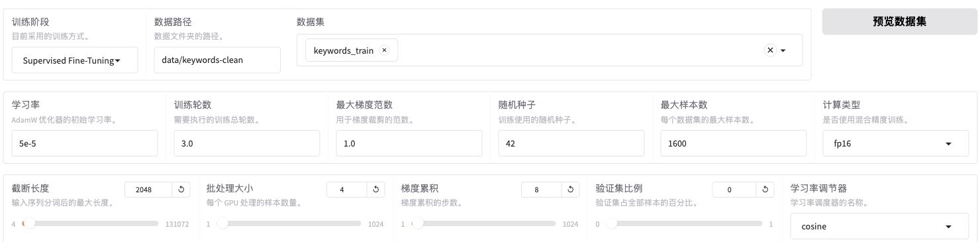Click the 截断长度 number box
Image resolution: width=980 pixels, height=242 pixels.
click(148, 190)
